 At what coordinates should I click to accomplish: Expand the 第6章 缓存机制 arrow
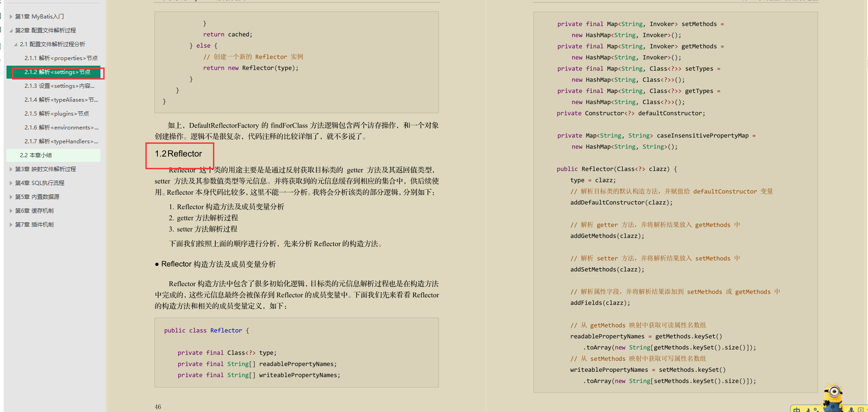coord(11,211)
